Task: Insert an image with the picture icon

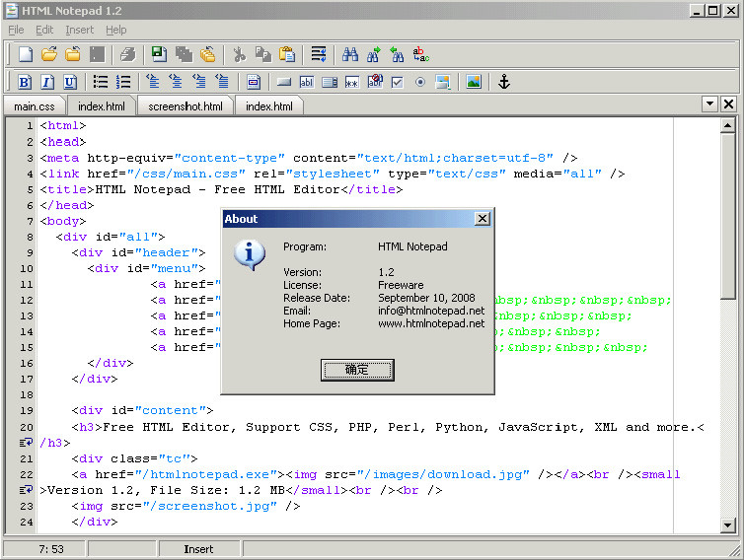Action: click(474, 82)
